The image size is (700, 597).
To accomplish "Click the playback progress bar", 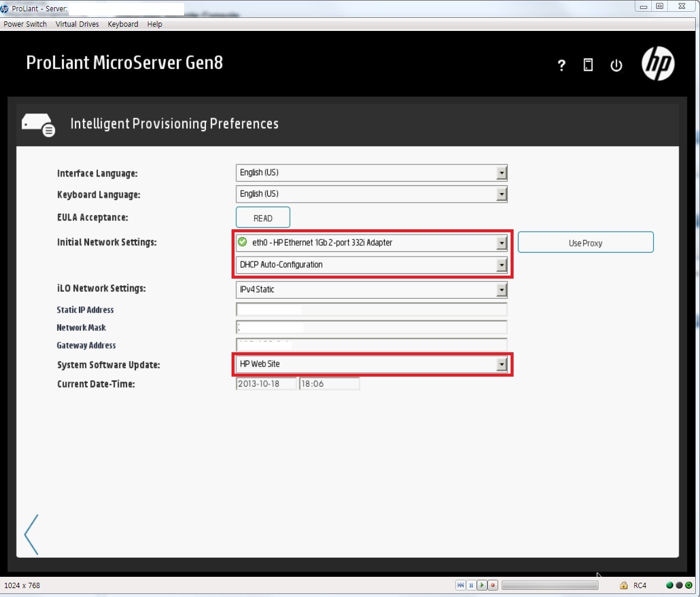I will click(x=550, y=585).
